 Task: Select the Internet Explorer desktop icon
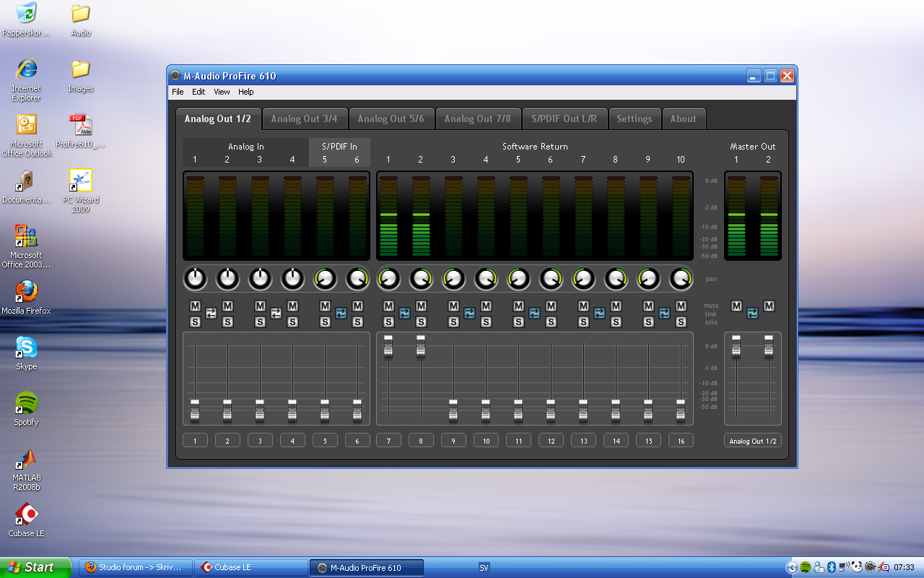27,79
